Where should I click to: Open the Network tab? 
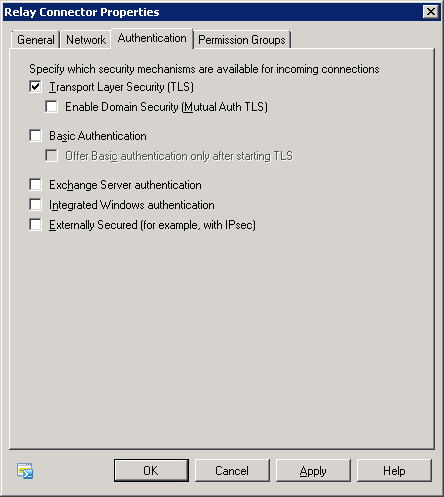point(86,40)
